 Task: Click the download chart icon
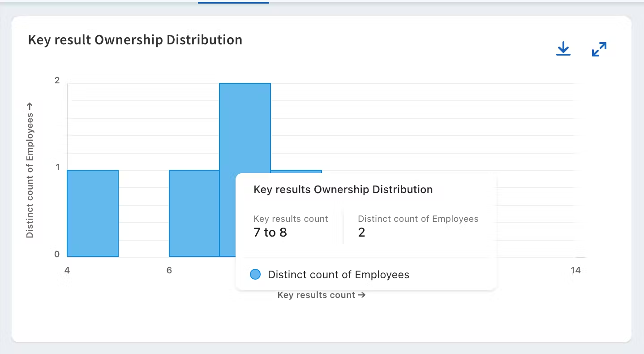[x=563, y=49]
